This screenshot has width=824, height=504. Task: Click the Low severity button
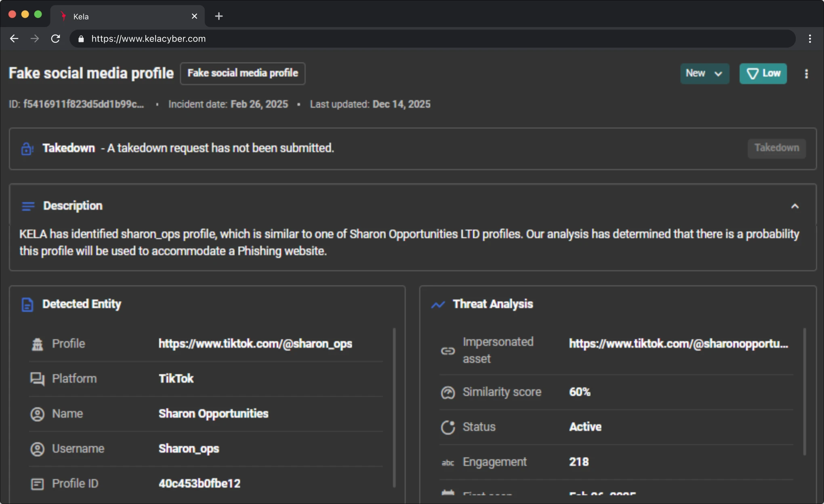763,73
